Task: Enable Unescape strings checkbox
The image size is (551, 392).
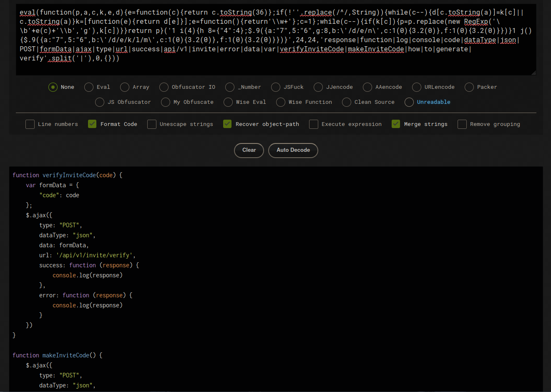Action: coord(152,124)
